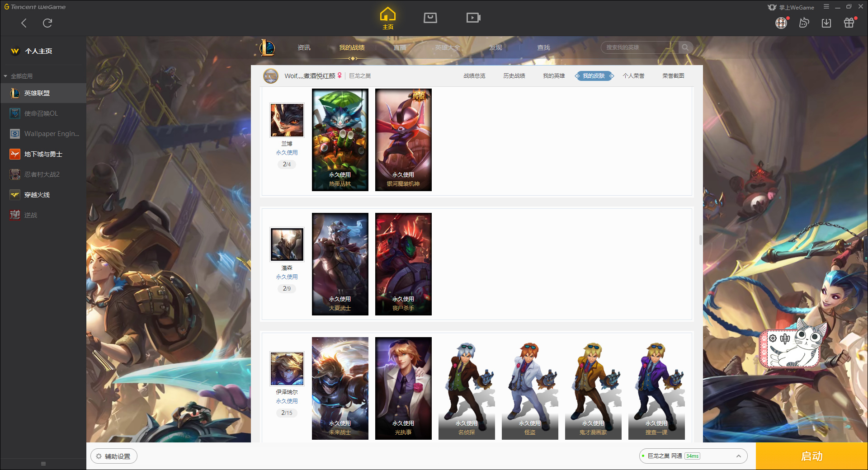Click the cat mascot input widget
868x470 pixels.
[x=794, y=344]
